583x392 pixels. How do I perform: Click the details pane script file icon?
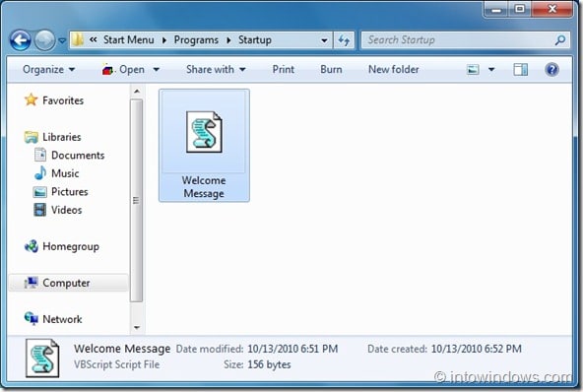click(x=42, y=358)
